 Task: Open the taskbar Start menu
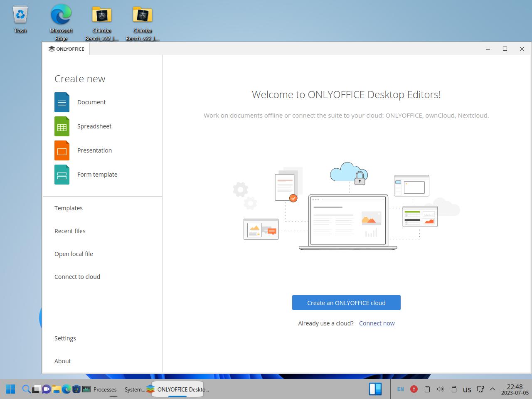tap(10, 389)
